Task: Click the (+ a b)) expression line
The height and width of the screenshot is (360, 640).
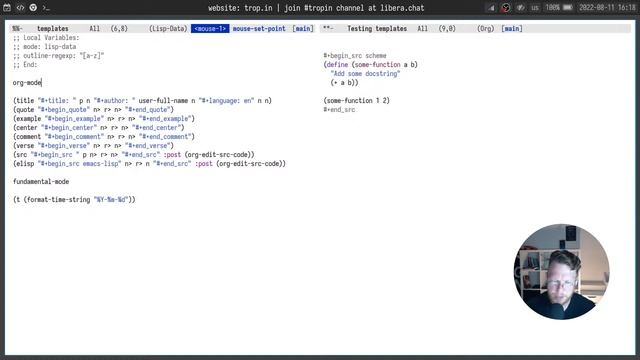Action: click(x=344, y=82)
